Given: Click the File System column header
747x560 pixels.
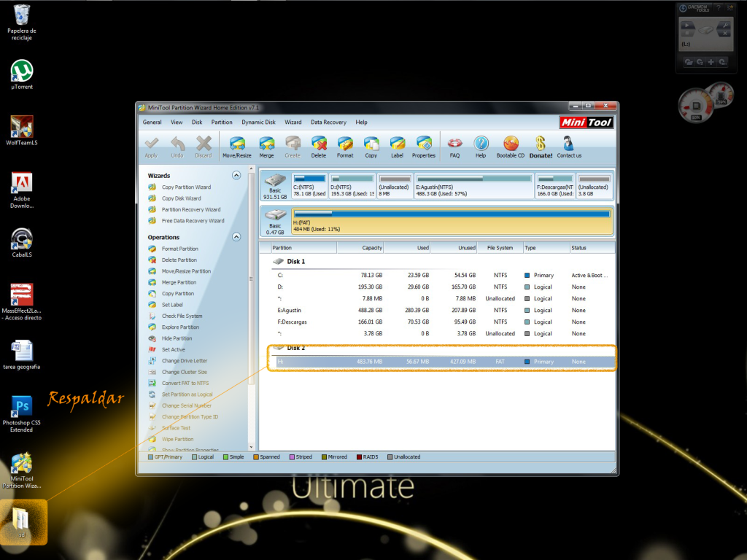Looking at the screenshot, I should [500, 248].
